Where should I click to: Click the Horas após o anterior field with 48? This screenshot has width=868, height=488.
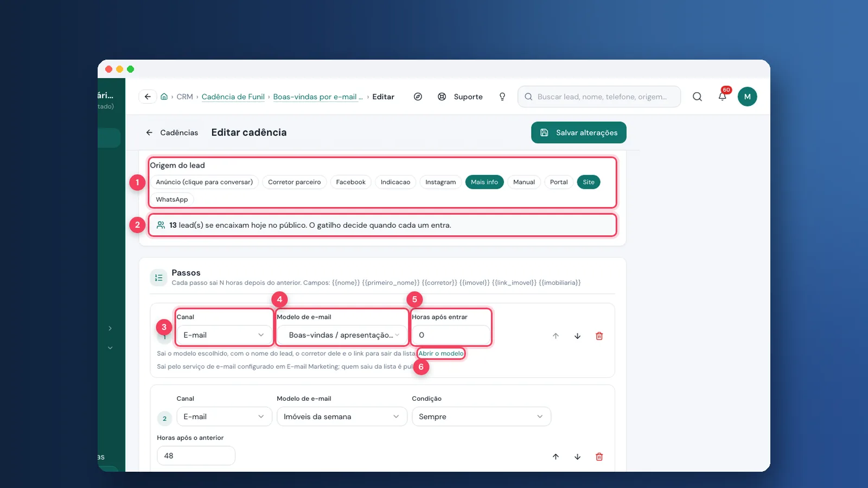[x=196, y=456]
